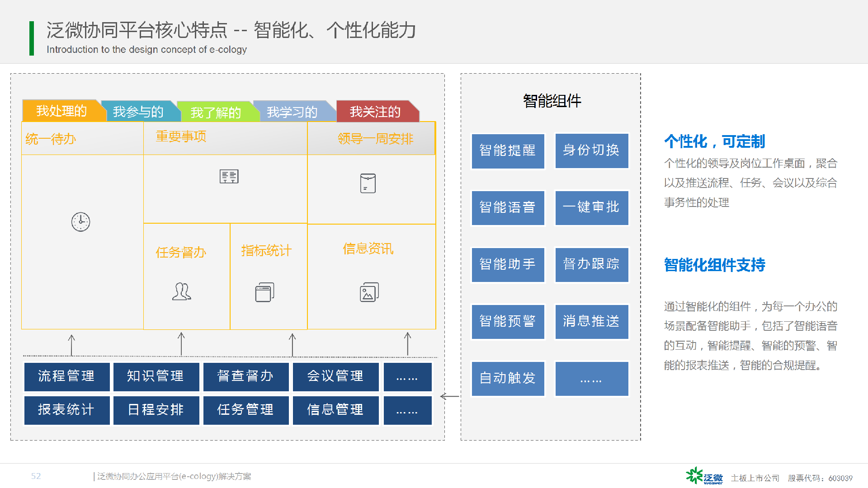The image size is (868, 488).
Task: Click the stacked windows icon under 指标统计
Action: (265, 292)
